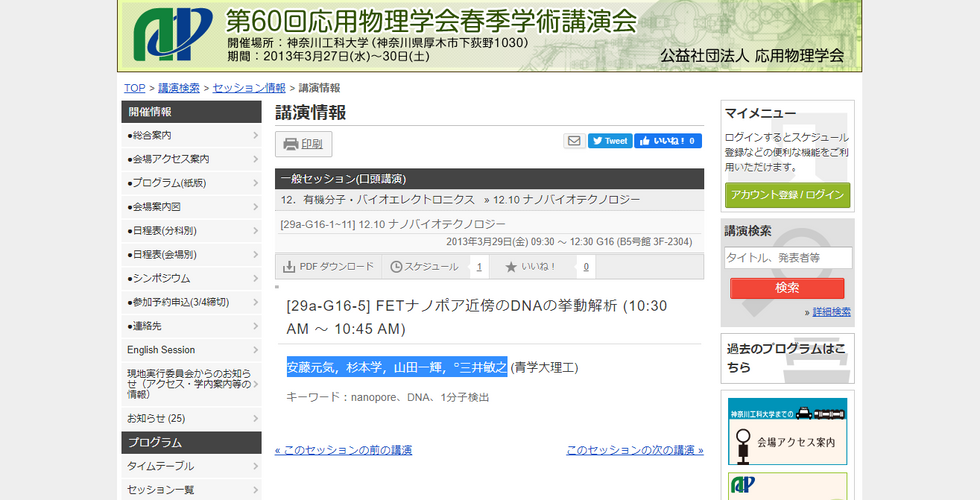Open the schedule count link 1

click(x=479, y=267)
